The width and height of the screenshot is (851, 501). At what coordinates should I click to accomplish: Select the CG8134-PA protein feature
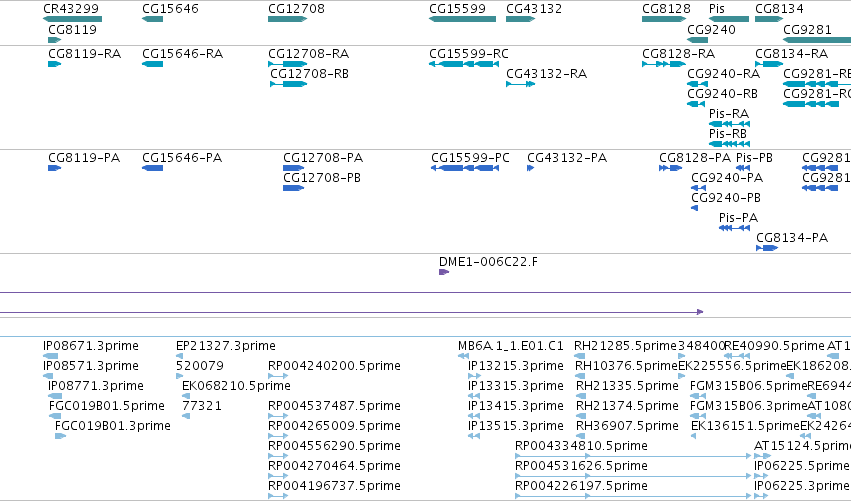[x=767, y=248]
